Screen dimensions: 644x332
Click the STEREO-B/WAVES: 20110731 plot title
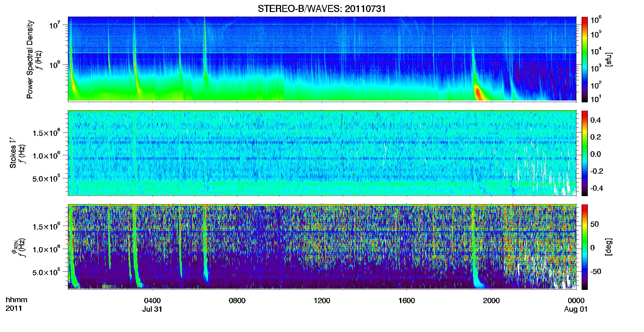point(322,9)
